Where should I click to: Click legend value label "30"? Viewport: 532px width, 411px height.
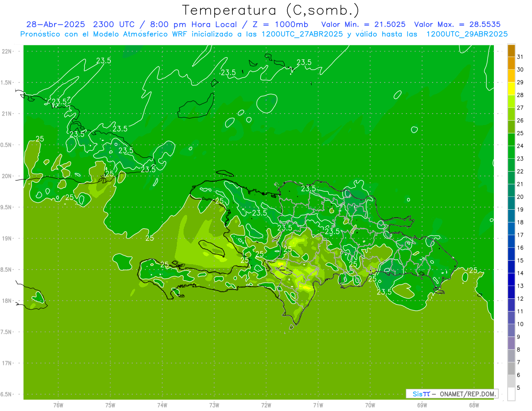(x=520, y=70)
